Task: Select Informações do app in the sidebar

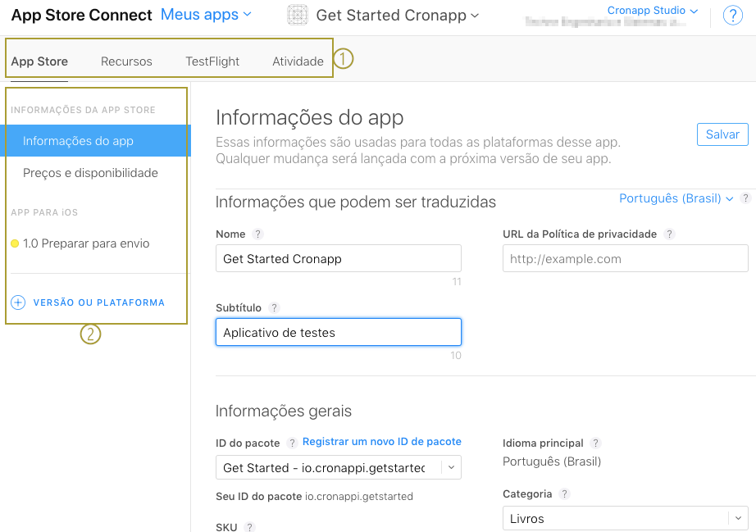Action: tap(95, 141)
